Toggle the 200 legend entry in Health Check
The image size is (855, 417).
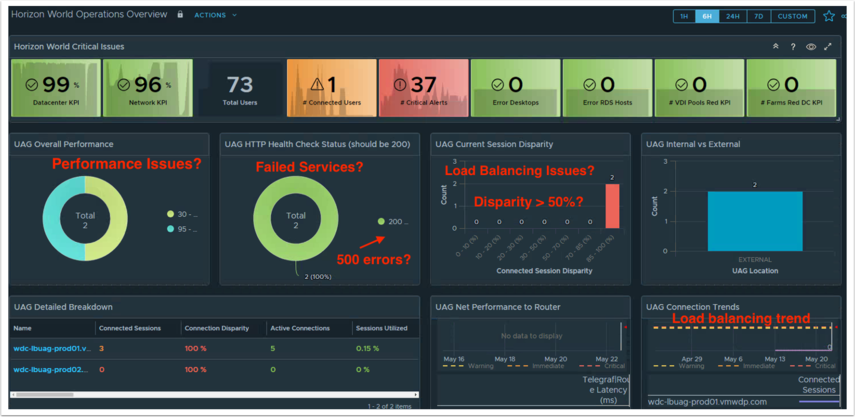(x=392, y=221)
